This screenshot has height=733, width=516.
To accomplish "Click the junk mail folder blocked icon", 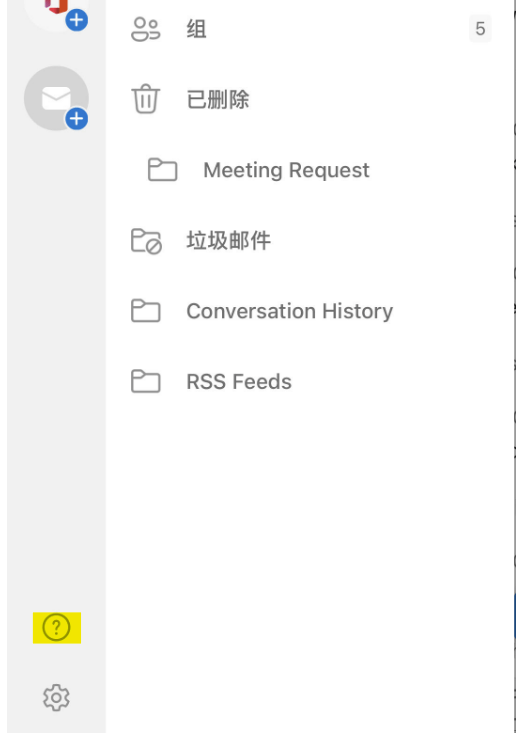I will [146, 241].
